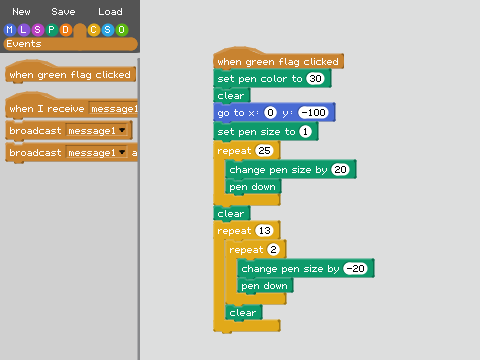Edit pen color value 30
The width and height of the screenshot is (480, 360).
(x=315, y=79)
